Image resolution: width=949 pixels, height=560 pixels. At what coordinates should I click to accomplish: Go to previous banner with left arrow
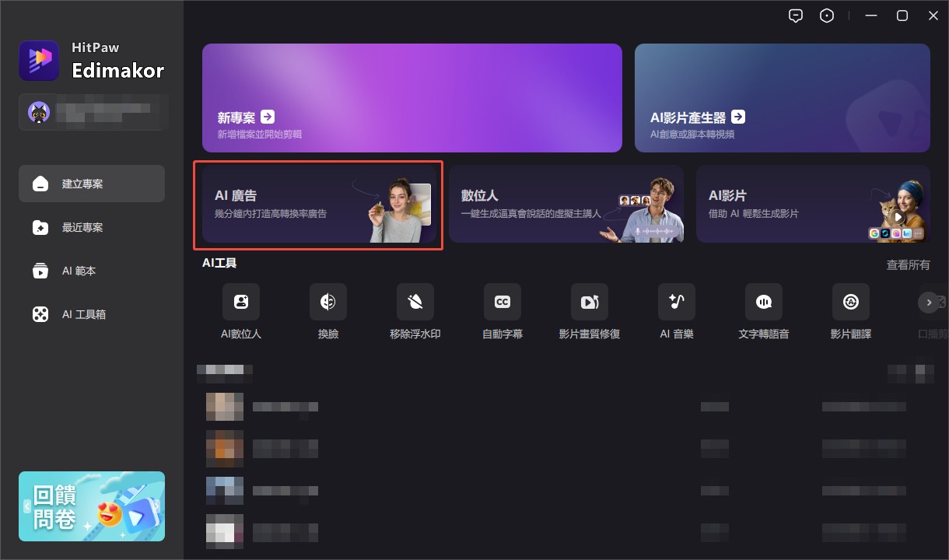(x=27, y=506)
